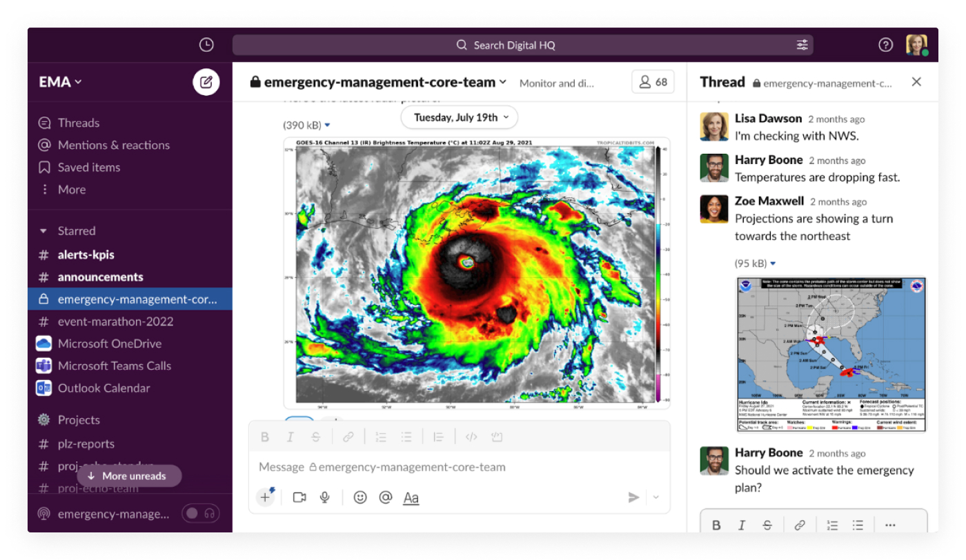Click the main channel message input field
The image size is (966, 560).
[459, 467]
